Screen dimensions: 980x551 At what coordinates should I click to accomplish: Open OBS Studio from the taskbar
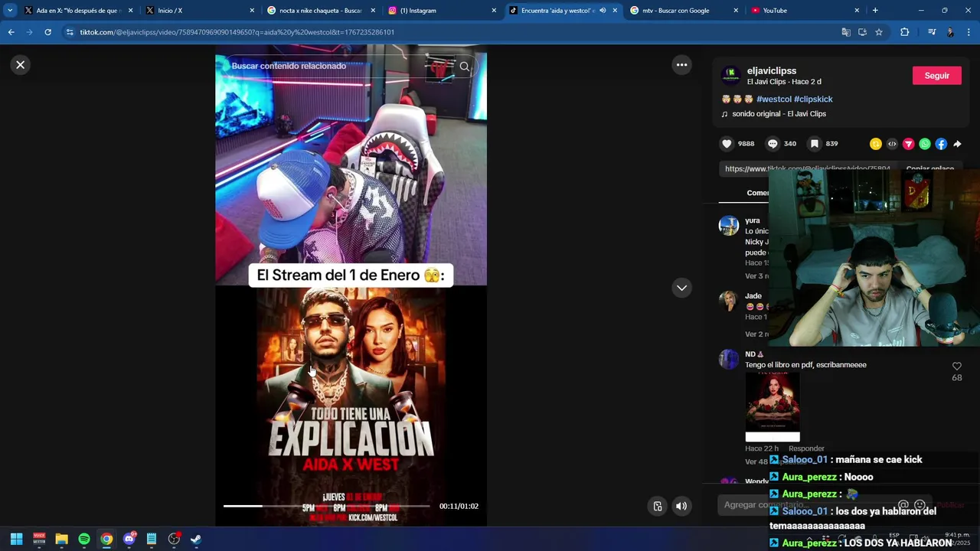[175, 539]
